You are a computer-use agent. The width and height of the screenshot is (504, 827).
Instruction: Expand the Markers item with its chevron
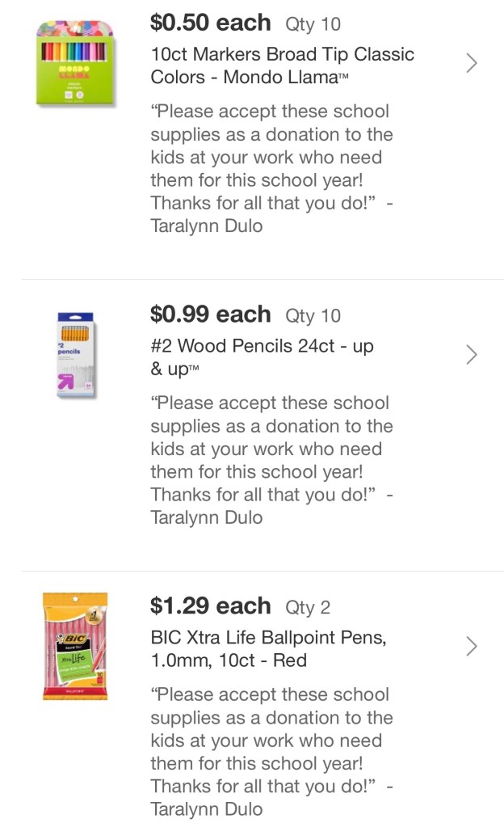[x=472, y=63]
